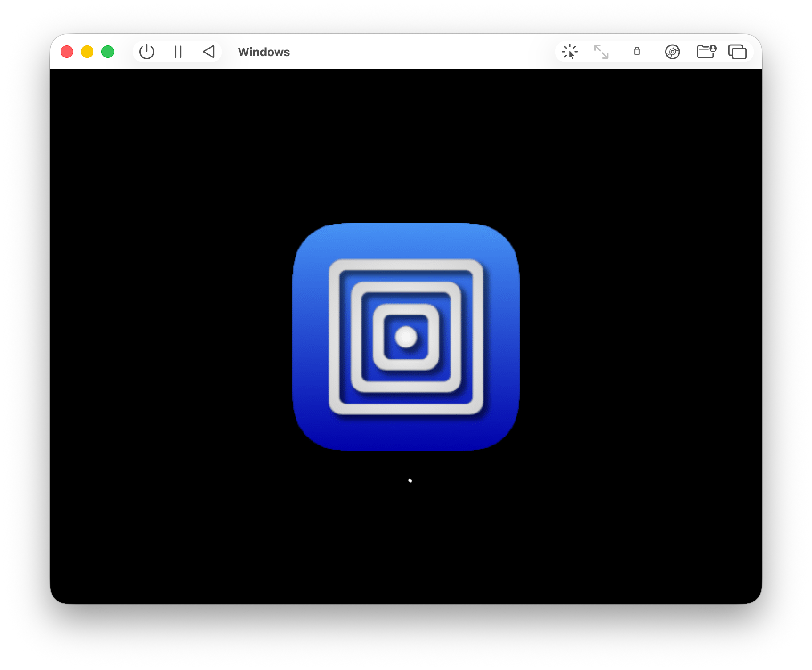812x670 pixels.
Task: Open the shared directory settings
Action: click(706, 52)
